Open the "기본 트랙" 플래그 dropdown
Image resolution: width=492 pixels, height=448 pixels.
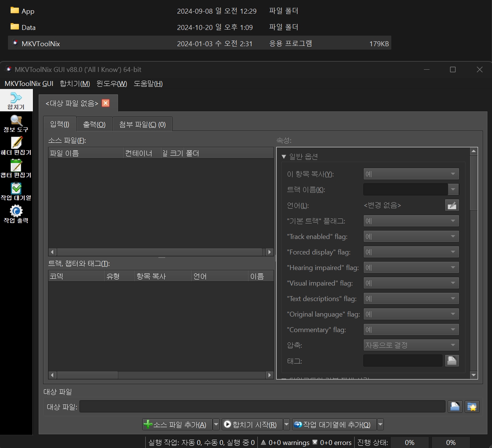411,221
